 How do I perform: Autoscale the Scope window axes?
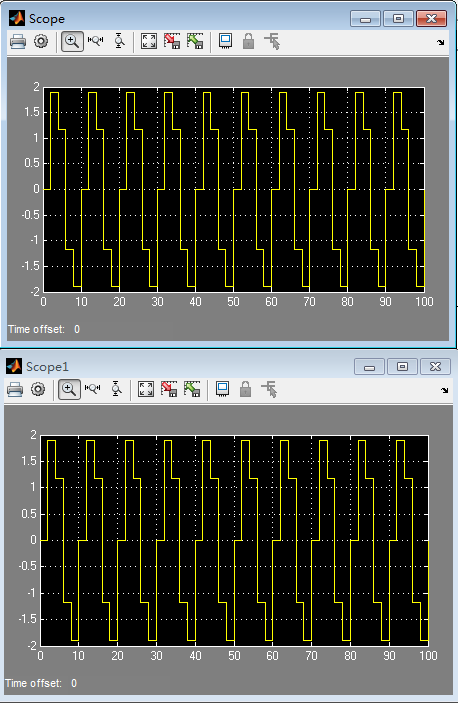149,41
